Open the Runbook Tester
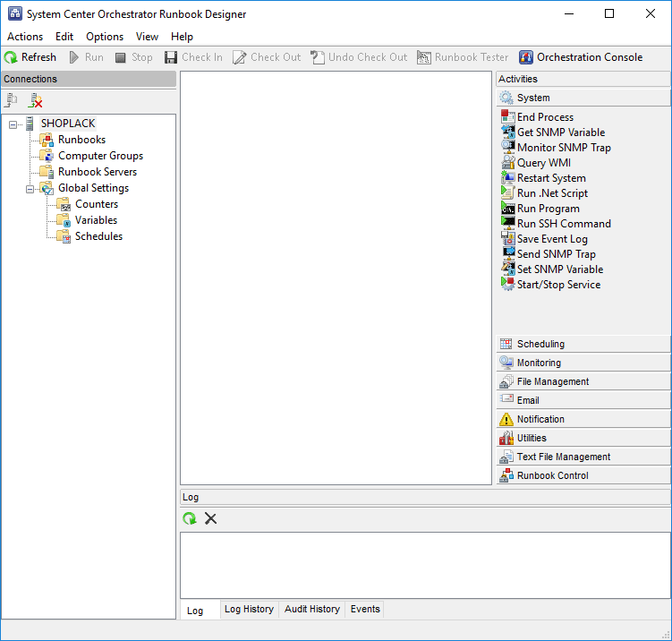 [463, 57]
